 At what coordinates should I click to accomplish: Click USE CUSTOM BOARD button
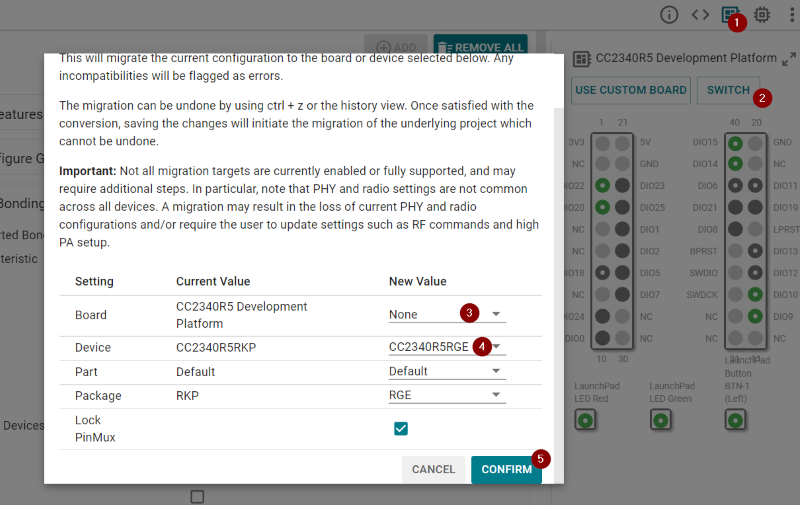(631, 90)
